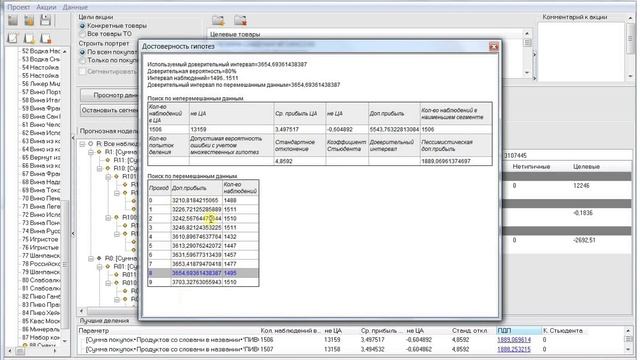This screenshot has height=360, width=640.
Task: Click the collapse arrow beside the forecast tree
Action: pos(73,233)
